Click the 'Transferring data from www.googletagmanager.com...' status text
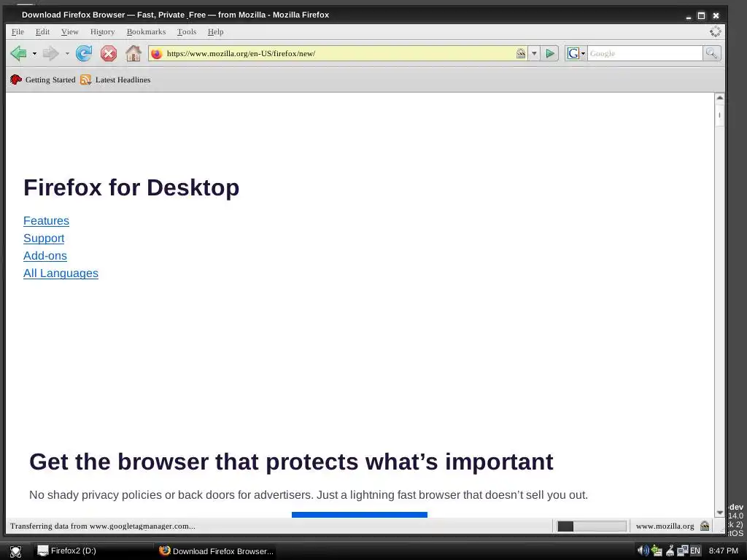The width and height of the screenshot is (747, 560). click(102, 526)
